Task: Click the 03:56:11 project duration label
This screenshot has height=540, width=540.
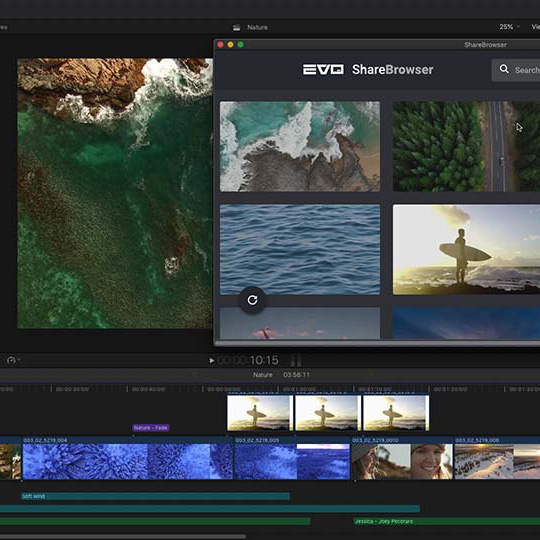Action: pos(296,375)
